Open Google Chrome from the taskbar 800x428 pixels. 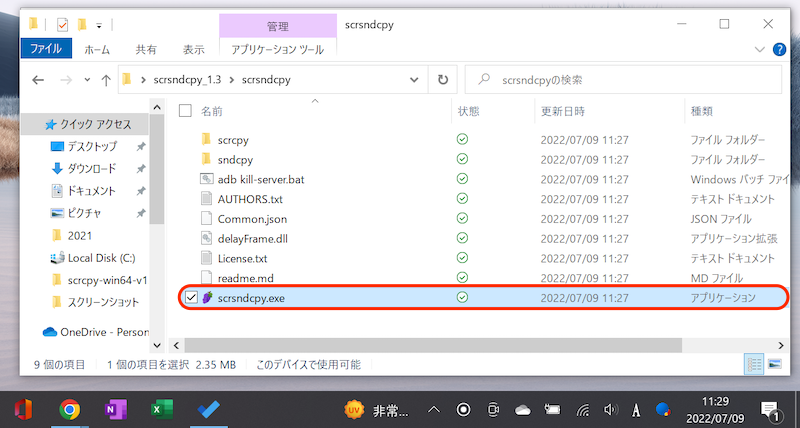pos(69,409)
